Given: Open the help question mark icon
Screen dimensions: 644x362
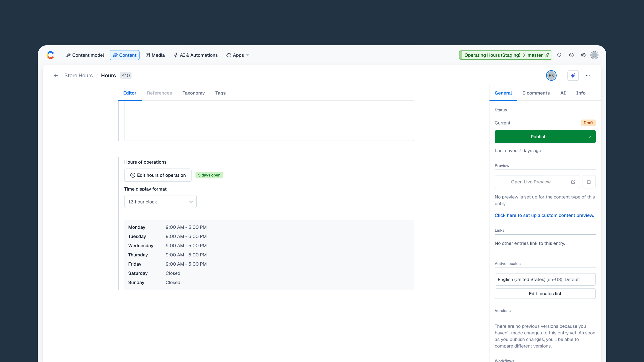Looking at the screenshot, I should (x=571, y=55).
